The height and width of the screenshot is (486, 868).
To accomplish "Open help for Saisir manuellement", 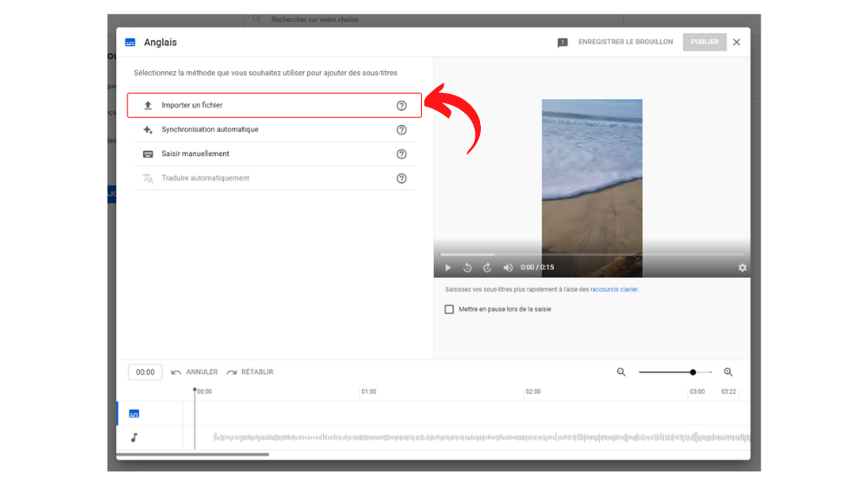I will [401, 154].
